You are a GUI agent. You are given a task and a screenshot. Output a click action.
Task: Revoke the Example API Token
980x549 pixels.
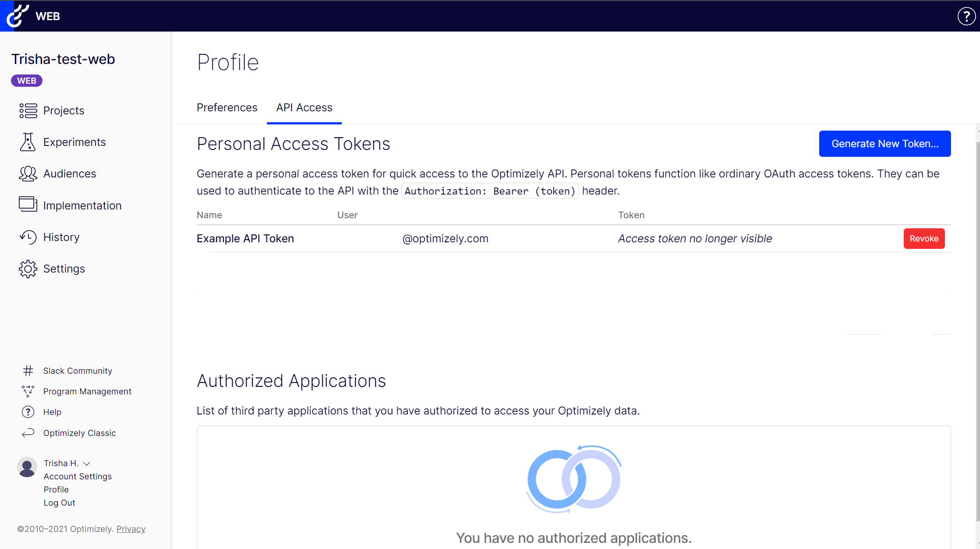(924, 238)
